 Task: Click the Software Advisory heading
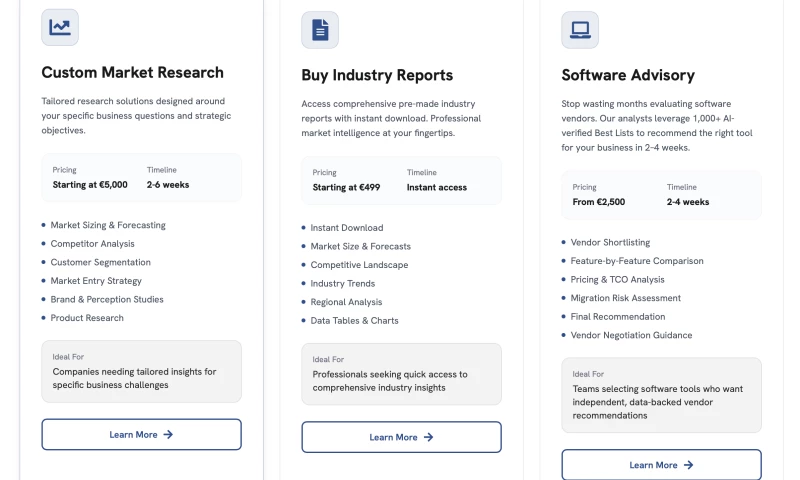pyautogui.click(x=628, y=75)
